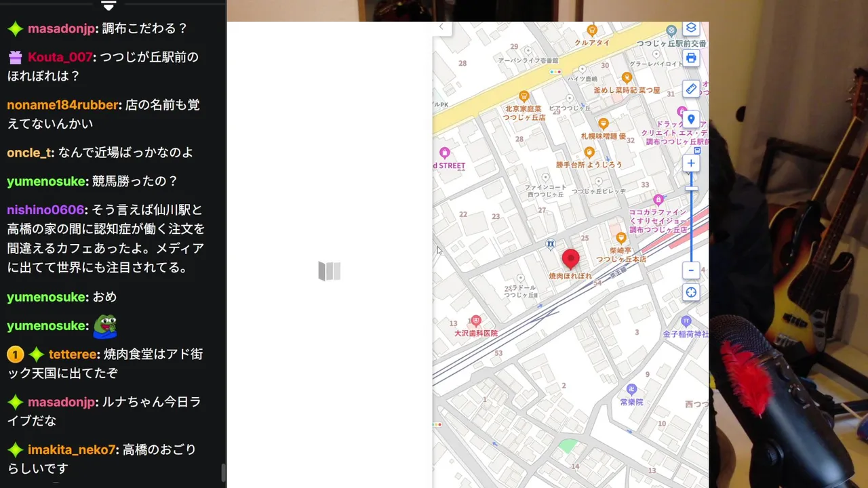Click the 金子稲荷神社 shrine marker
The image size is (868, 488).
686,321
